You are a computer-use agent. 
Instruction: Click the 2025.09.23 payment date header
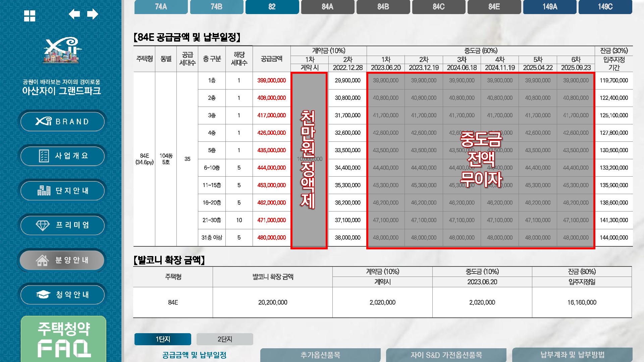coord(576,68)
